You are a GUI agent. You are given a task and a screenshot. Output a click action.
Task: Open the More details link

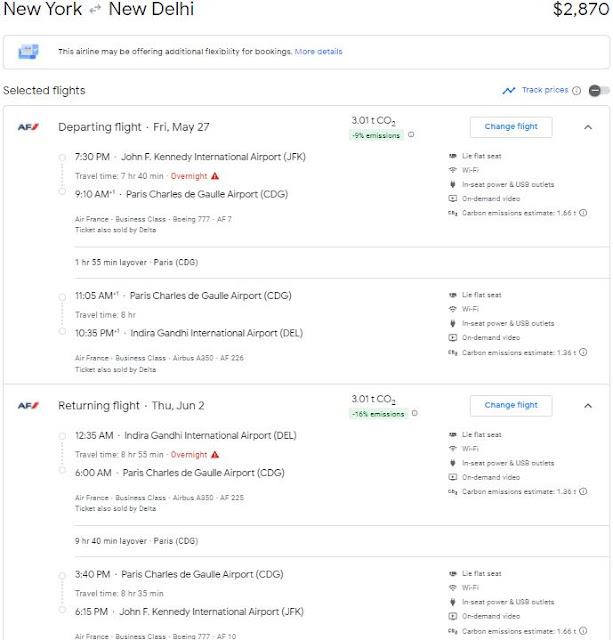click(x=318, y=51)
